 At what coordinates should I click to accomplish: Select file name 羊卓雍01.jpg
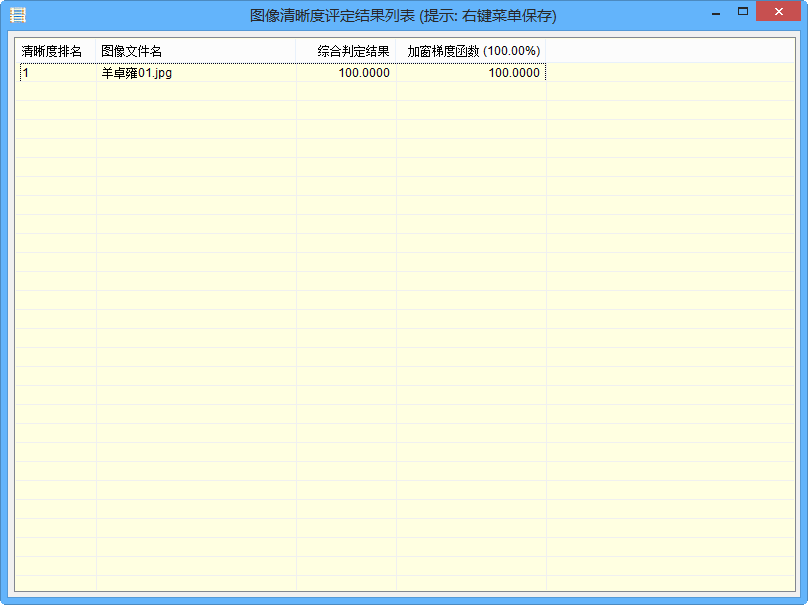click(x=137, y=73)
